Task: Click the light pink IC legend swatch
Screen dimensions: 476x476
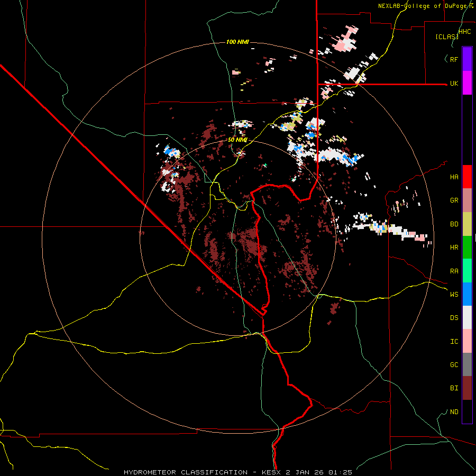Action: (467, 341)
